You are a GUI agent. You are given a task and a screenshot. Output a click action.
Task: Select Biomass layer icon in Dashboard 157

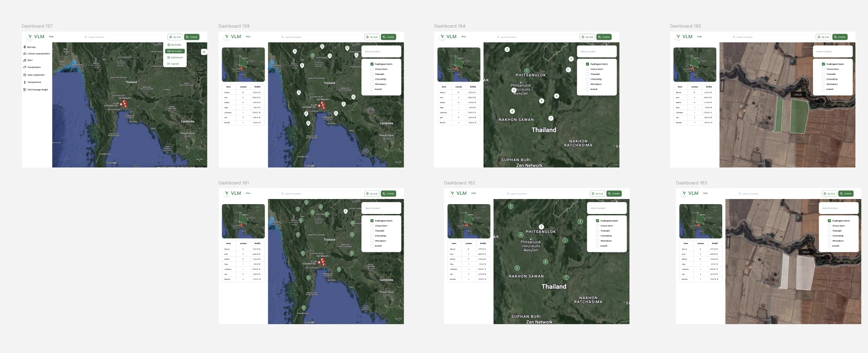tap(24, 47)
